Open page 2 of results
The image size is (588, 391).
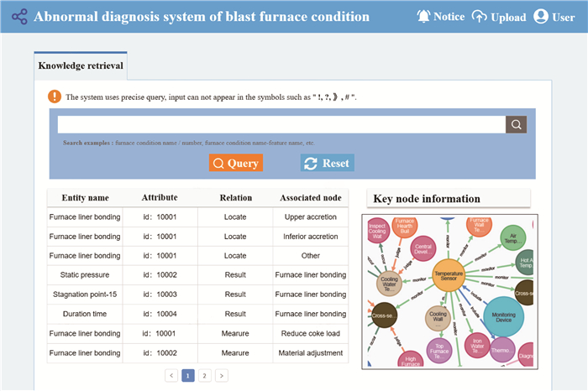point(205,376)
